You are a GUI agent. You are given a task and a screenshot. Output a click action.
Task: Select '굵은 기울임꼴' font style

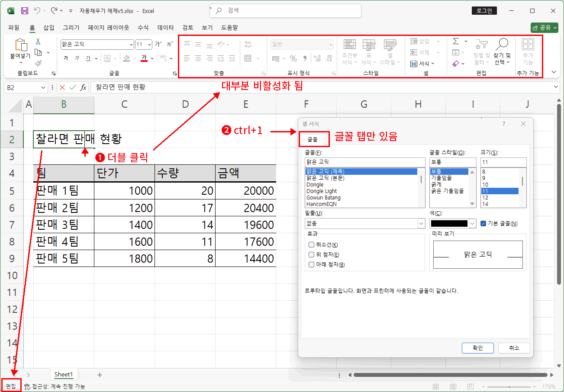(x=448, y=191)
